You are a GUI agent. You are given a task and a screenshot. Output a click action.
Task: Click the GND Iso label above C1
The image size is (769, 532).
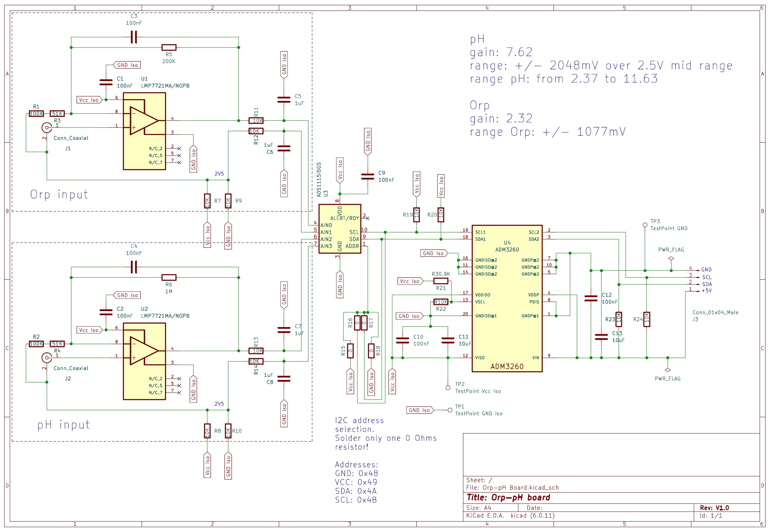tap(127, 65)
